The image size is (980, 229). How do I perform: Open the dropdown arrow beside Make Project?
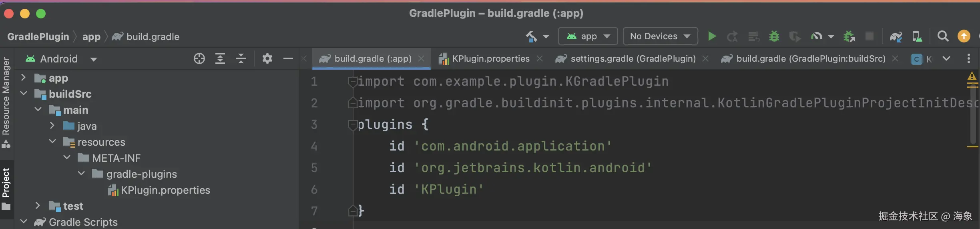[x=546, y=37]
